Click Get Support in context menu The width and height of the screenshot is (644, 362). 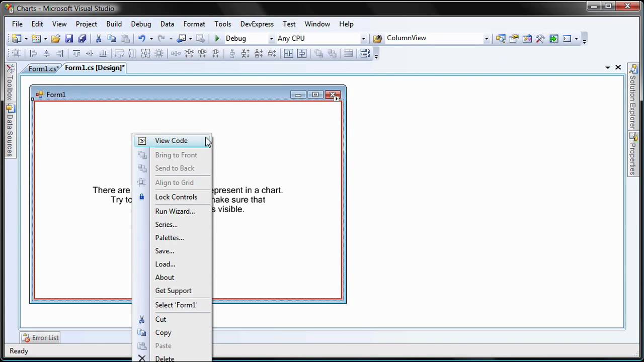172,291
